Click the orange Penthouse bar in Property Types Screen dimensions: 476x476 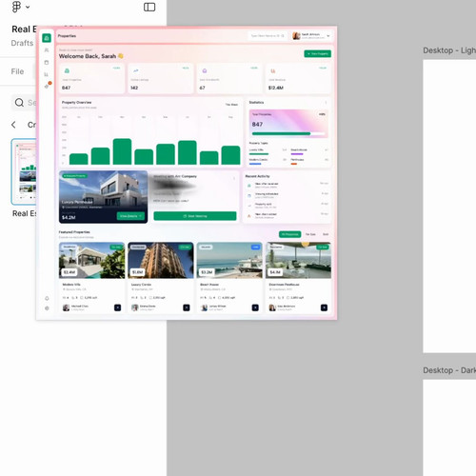tap(294, 164)
